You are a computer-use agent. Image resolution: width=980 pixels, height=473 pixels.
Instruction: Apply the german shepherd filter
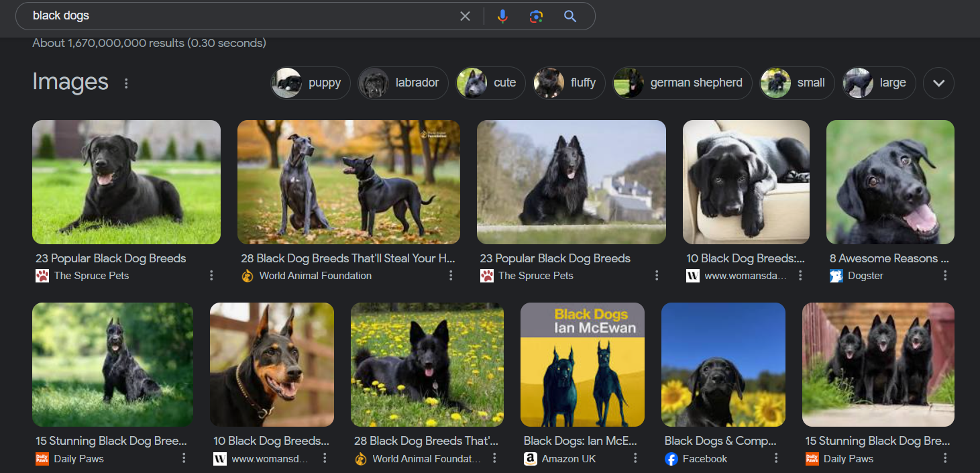coord(682,83)
